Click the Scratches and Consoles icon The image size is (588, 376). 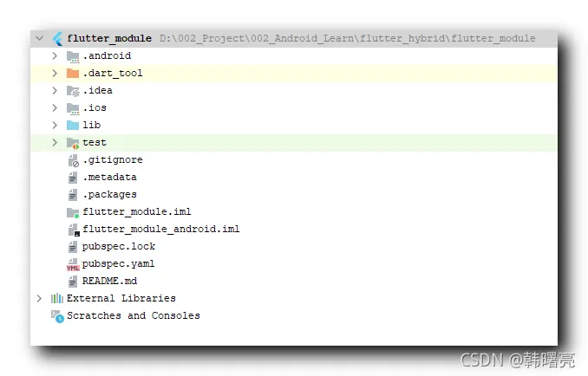pyautogui.click(x=57, y=316)
